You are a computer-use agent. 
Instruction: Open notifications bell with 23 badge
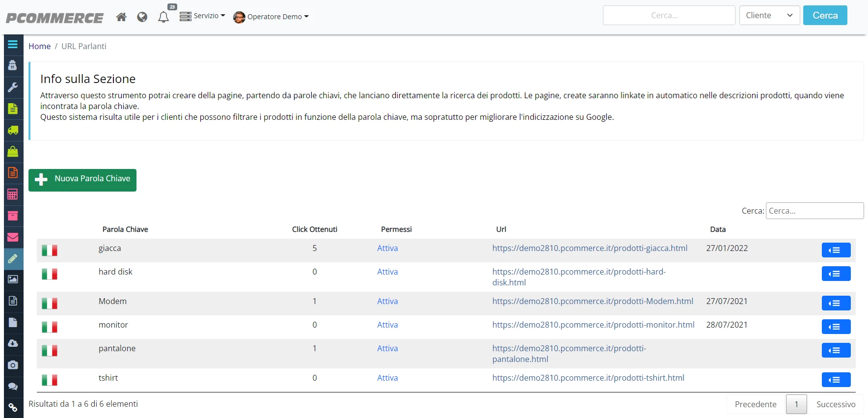(x=163, y=17)
